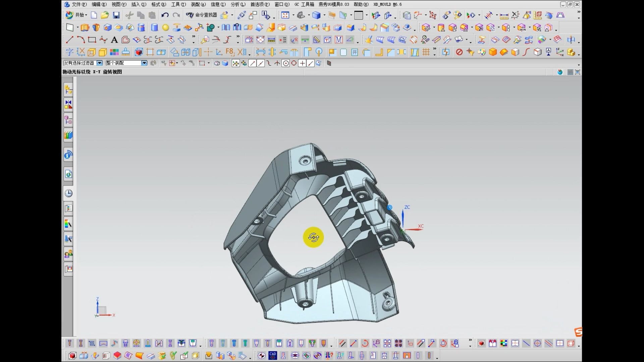This screenshot has width=644, height=362.
Task: Click the background shading color swatch button
Action: [359, 15]
